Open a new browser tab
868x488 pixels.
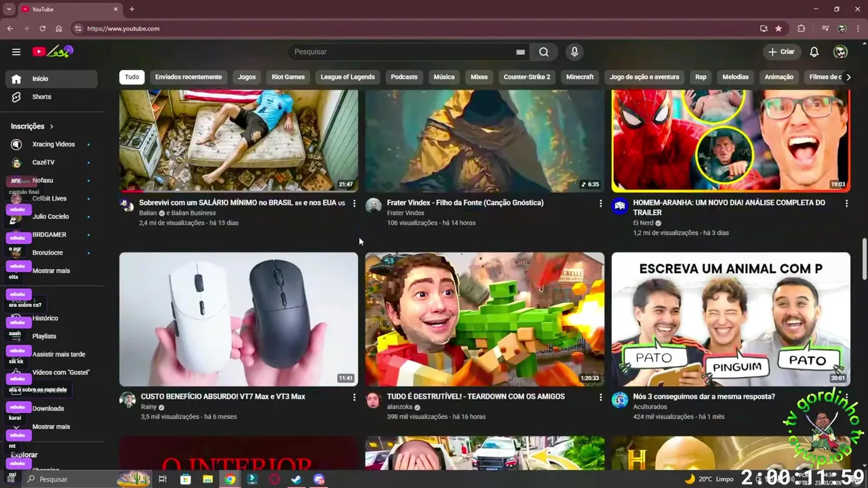[x=132, y=9]
